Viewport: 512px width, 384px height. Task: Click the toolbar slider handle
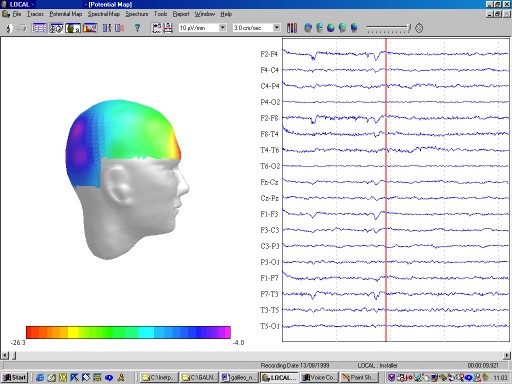click(x=409, y=28)
